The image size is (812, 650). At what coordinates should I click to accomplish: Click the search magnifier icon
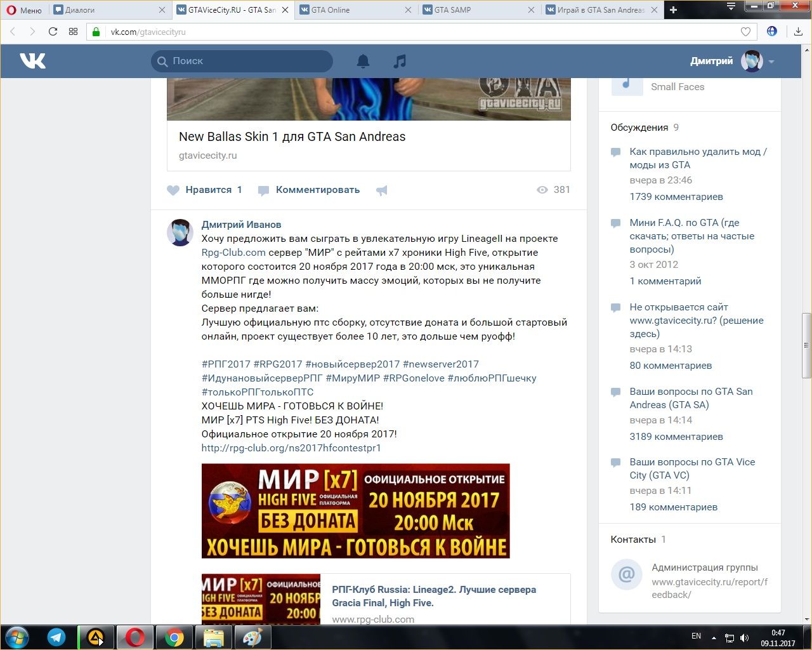pos(162,61)
